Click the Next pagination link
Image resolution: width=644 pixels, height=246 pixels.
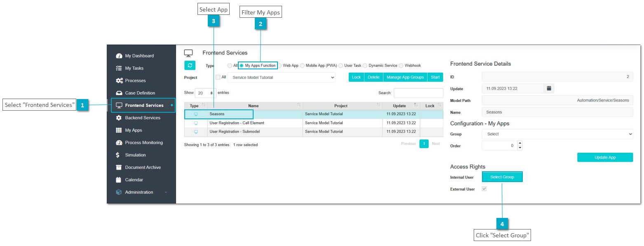436,144
